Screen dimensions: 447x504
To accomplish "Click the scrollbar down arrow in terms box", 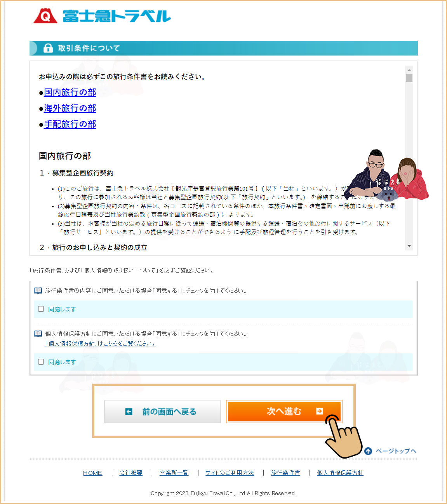I will [409, 246].
